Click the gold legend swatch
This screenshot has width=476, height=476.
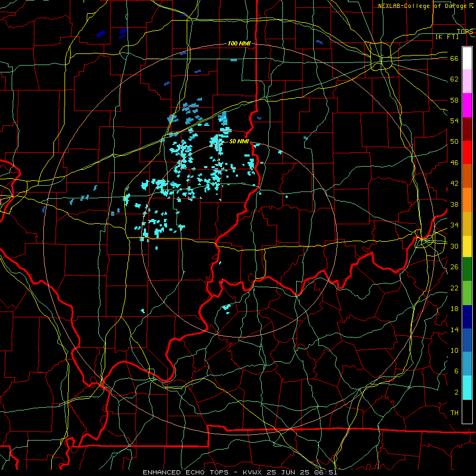[x=467, y=224]
